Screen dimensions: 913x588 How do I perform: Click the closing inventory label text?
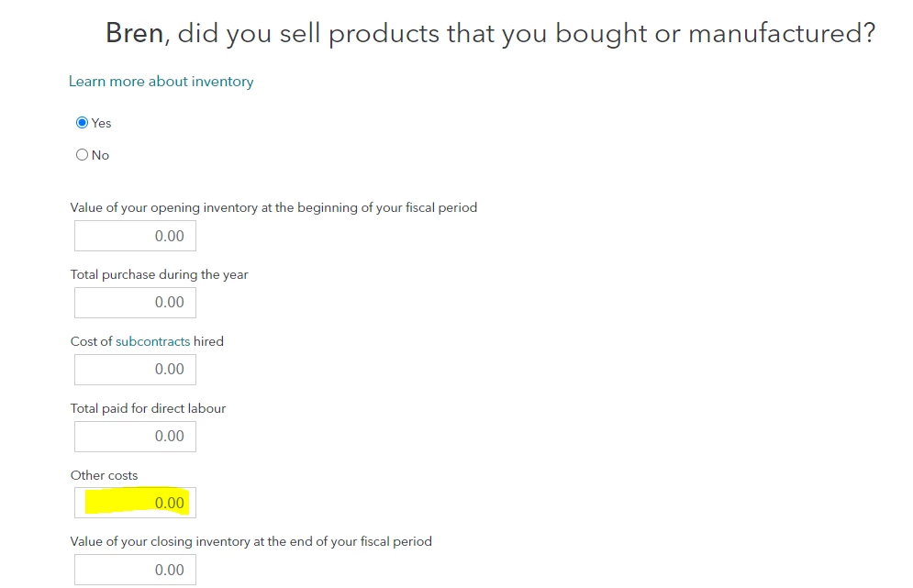[x=251, y=541]
